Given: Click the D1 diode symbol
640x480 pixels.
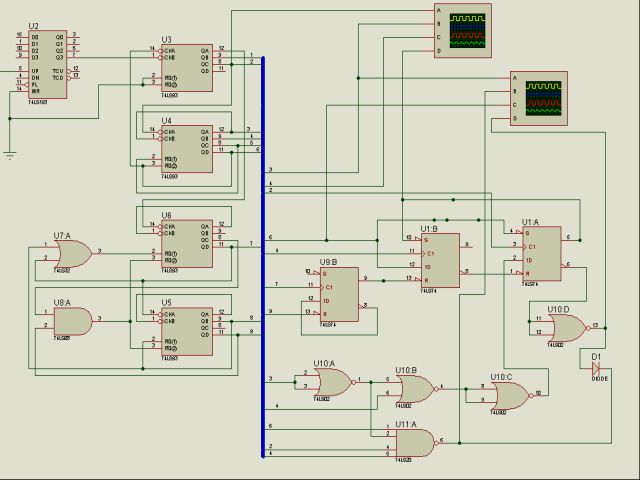Looking at the screenshot, I should (x=597, y=369).
